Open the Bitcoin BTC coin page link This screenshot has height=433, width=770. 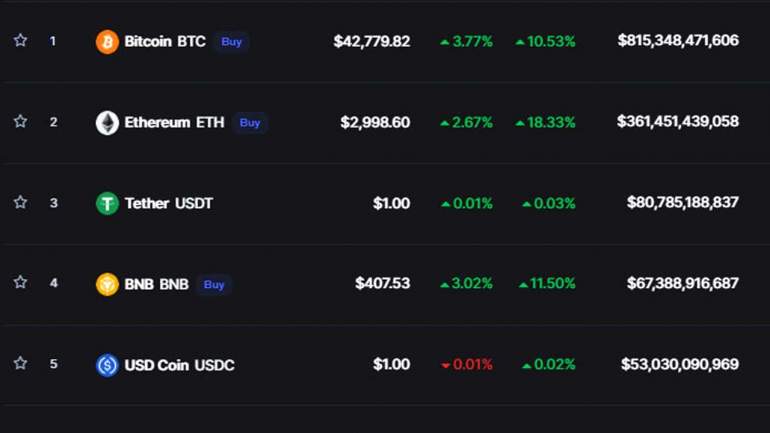point(165,42)
